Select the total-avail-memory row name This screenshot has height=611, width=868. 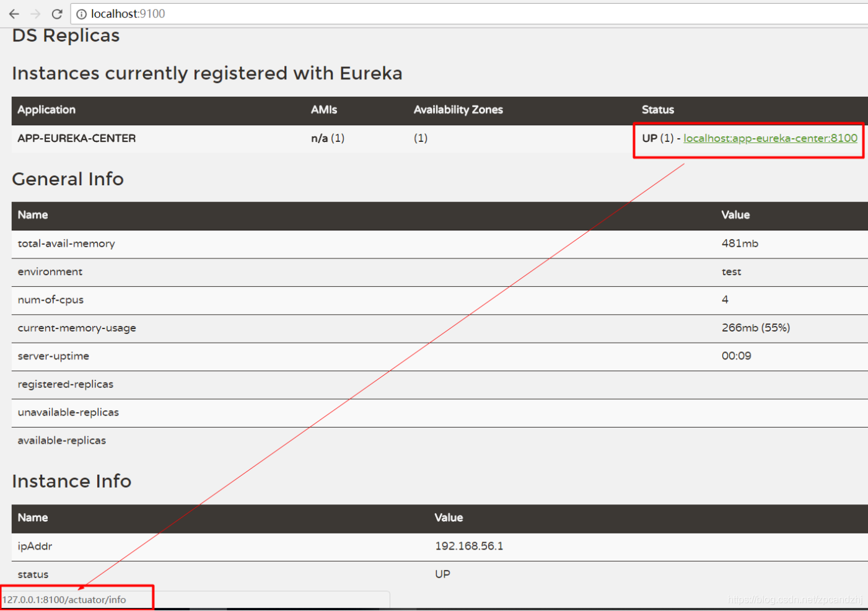tap(66, 244)
